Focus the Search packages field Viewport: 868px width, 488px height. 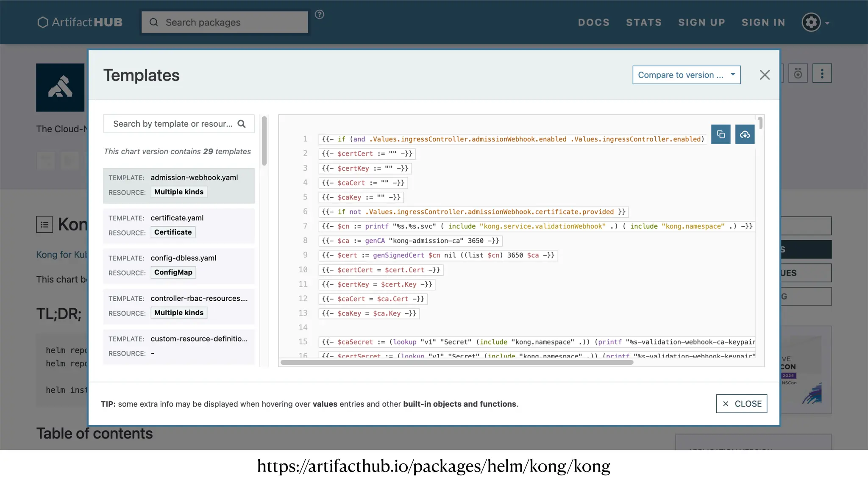tap(225, 22)
